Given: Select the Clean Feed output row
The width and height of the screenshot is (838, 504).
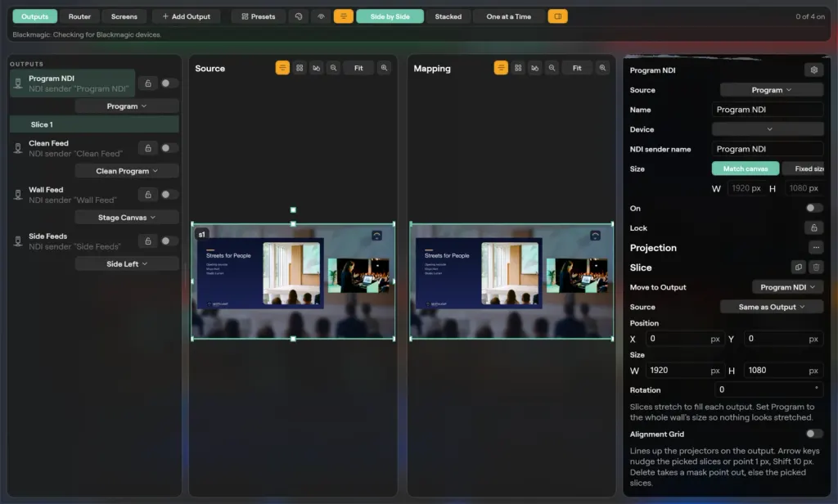Looking at the screenshot, I should [73, 148].
